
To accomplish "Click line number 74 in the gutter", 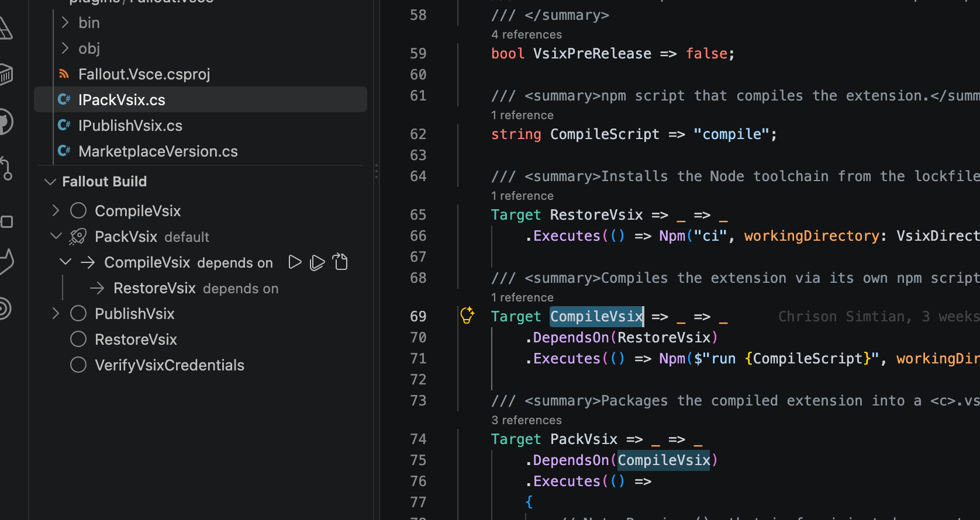I will (x=418, y=439).
